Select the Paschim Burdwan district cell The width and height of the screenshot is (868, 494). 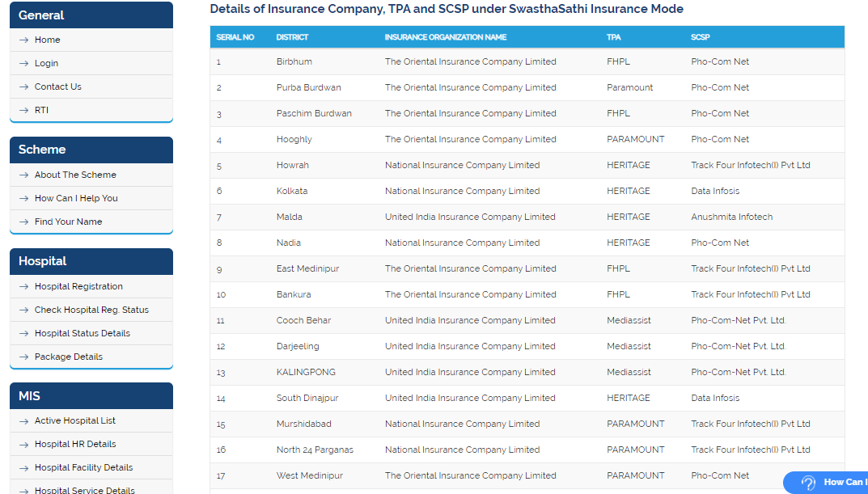pyautogui.click(x=314, y=113)
